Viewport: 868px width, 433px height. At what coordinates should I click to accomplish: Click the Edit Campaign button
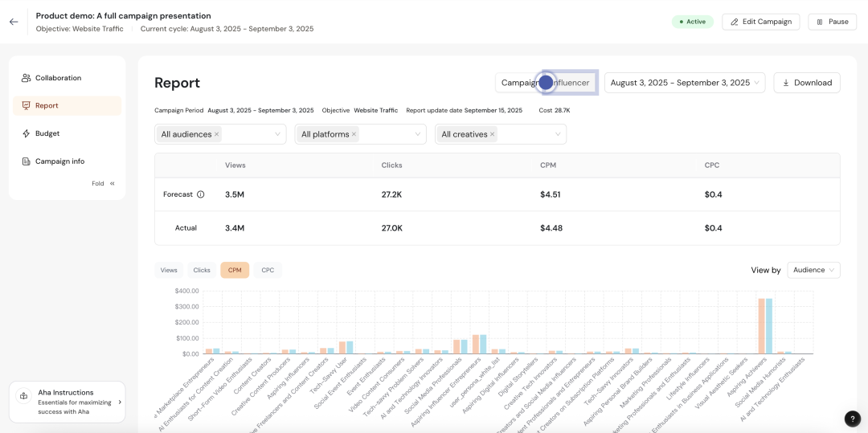(760, 22)
